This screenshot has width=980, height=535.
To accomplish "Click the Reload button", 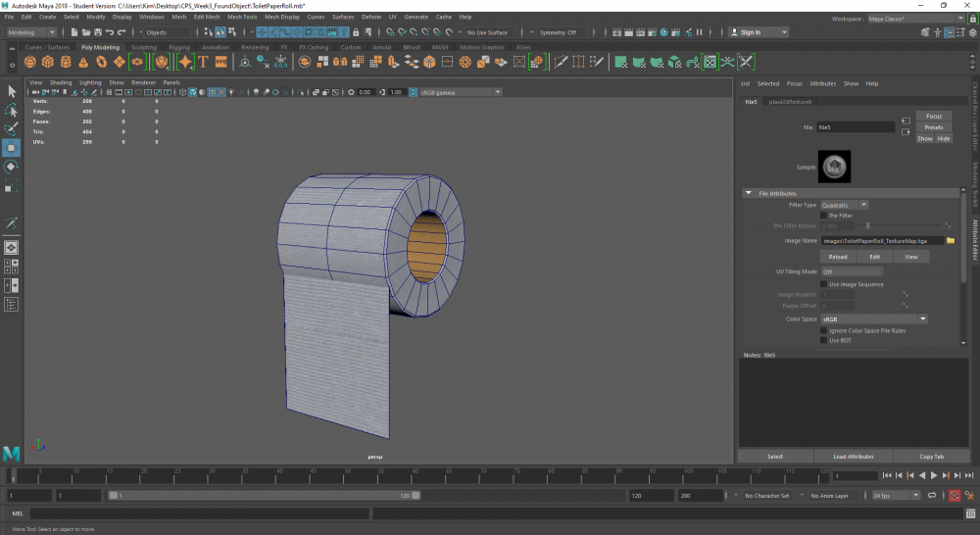I will click(x=837, y=257).
